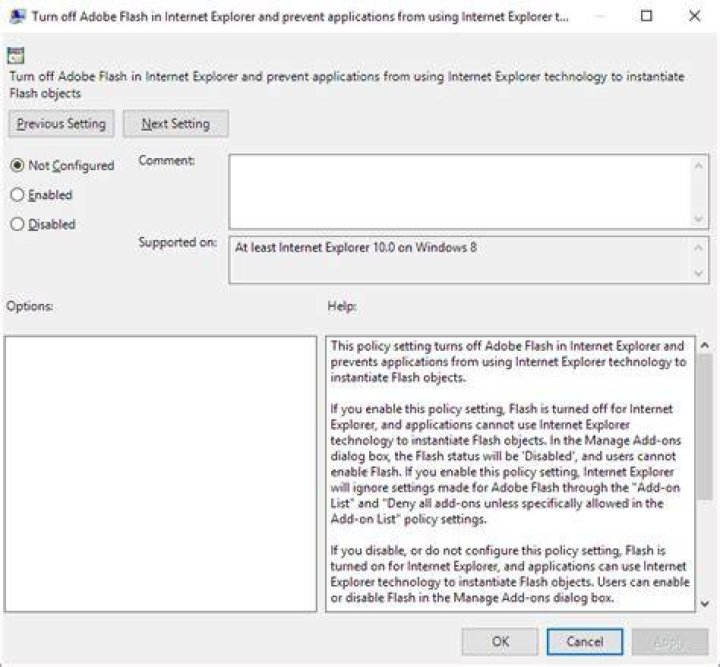Click the greyed-out Apply button
The height and width of the screenshot is (667, 720).
pyautogui.click(x=670, y=641)
